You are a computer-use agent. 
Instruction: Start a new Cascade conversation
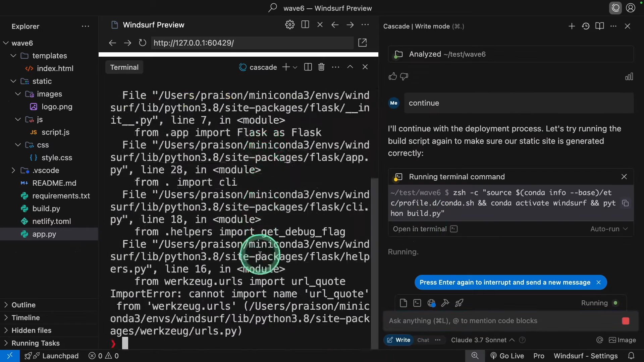(x=572, y=26)
